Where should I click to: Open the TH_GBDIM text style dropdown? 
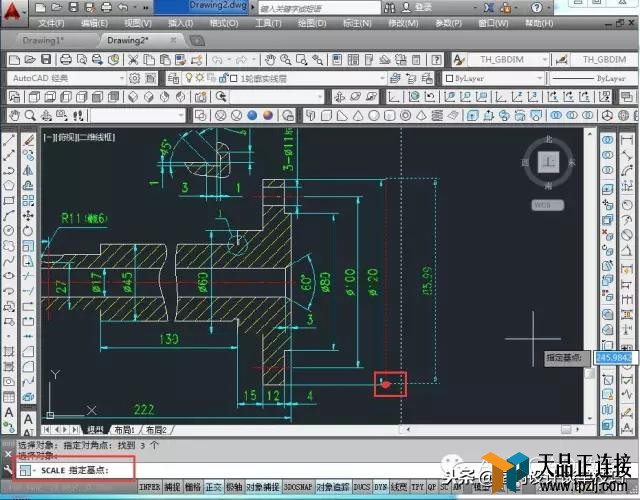coord(506,60)
